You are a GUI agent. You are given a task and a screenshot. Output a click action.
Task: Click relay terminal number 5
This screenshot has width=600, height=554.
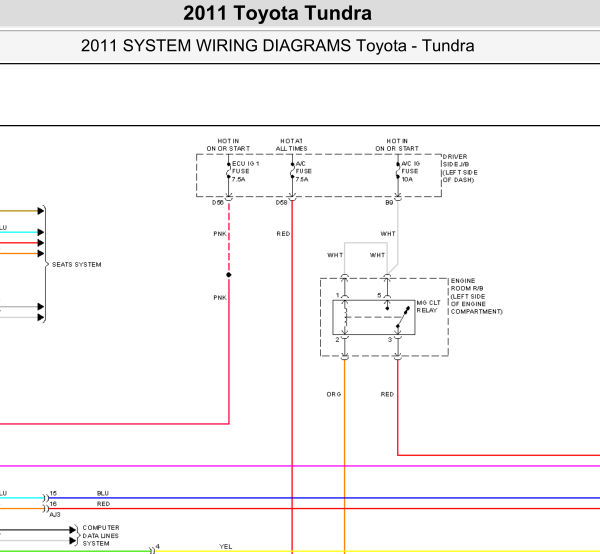coord(379,295)
